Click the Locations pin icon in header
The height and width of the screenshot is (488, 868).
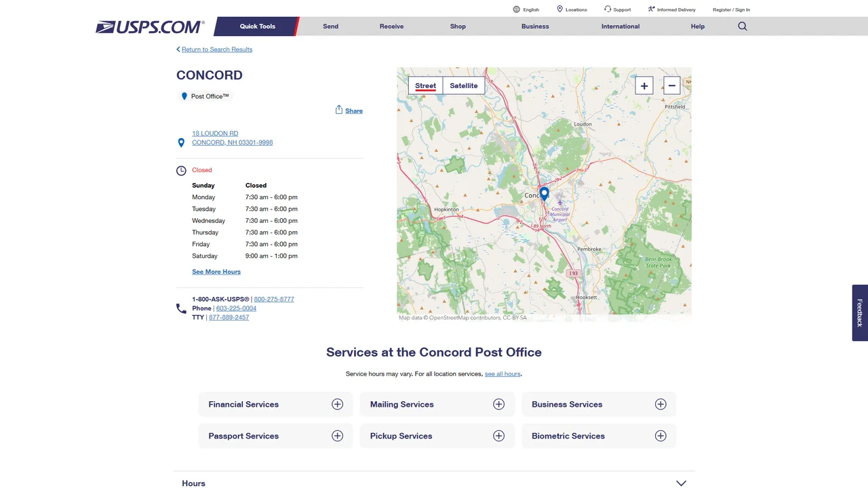559,9
